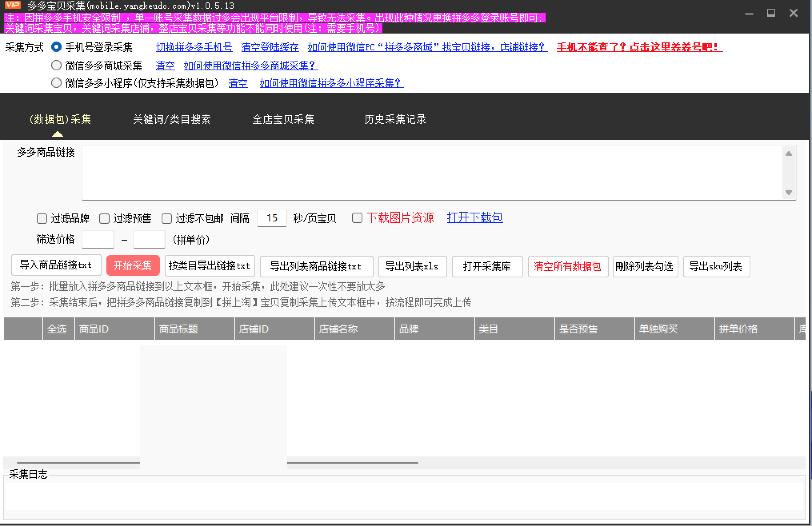Enable the 过滤预售 checkbox
Viewport: 812px width, 526px height.
[x=104, y=219]
